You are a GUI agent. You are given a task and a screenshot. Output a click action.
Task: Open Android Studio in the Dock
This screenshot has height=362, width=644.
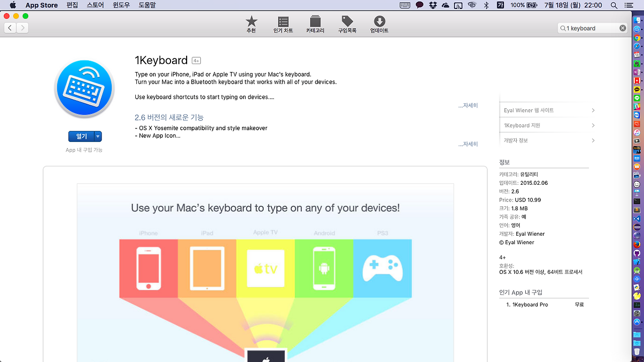(637, 271)
